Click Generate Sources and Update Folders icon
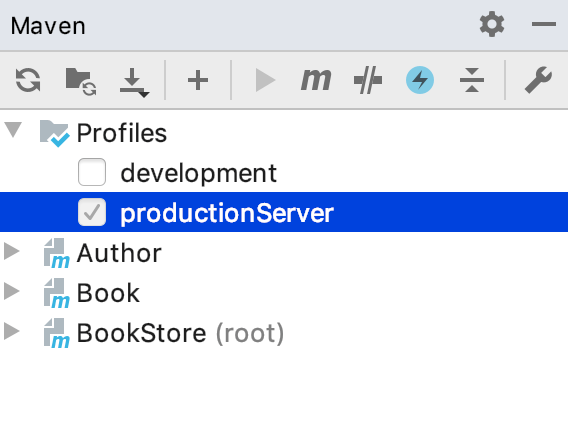The height and width of the screenshot is (430, 568). [x=81, y=81]
